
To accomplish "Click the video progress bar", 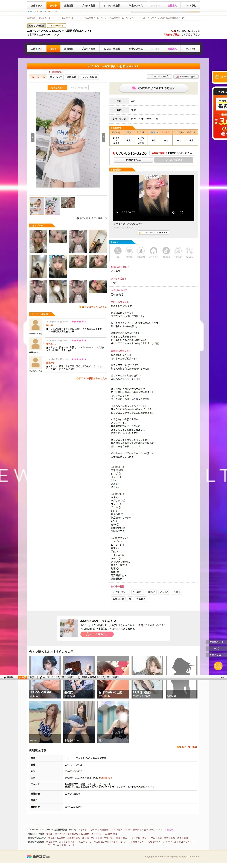I will (x=153, y=217).
